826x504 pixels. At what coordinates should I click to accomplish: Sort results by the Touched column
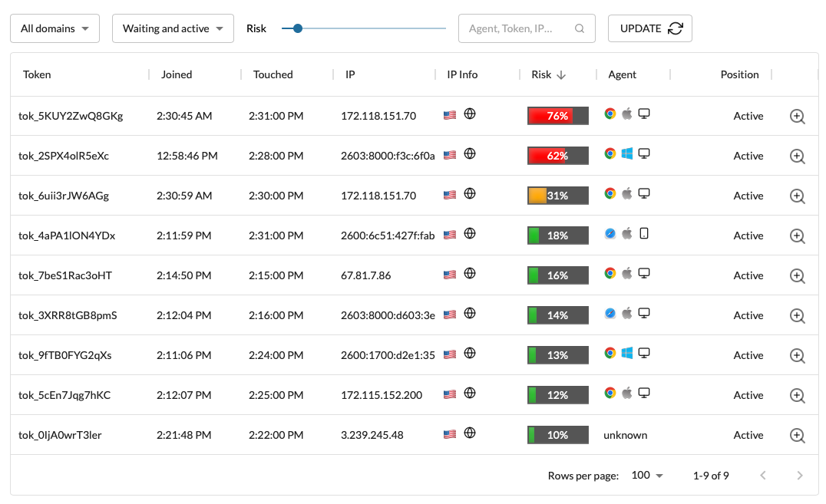point(273,74)
